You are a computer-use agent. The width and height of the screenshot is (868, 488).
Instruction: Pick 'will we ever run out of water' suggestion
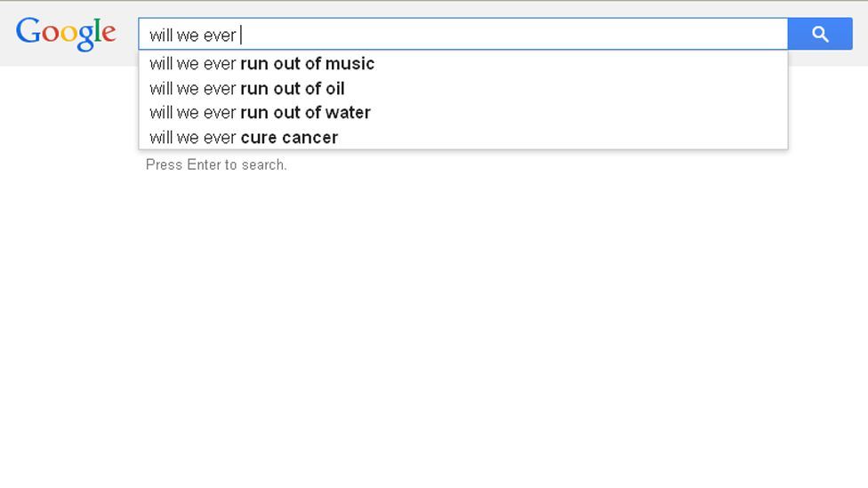(462, 113)
